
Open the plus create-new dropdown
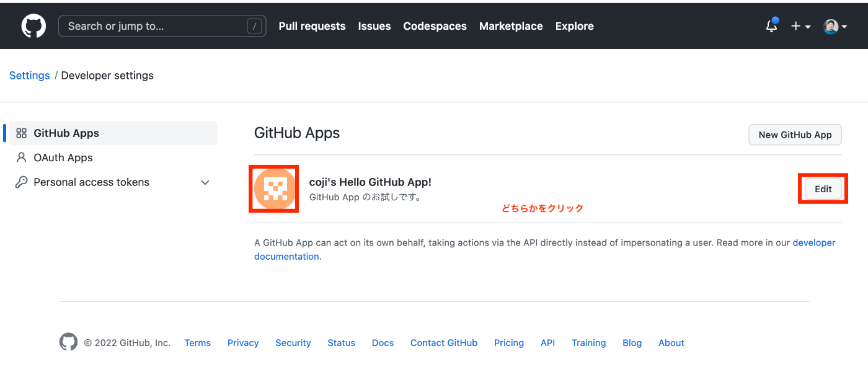coord(801,26)
